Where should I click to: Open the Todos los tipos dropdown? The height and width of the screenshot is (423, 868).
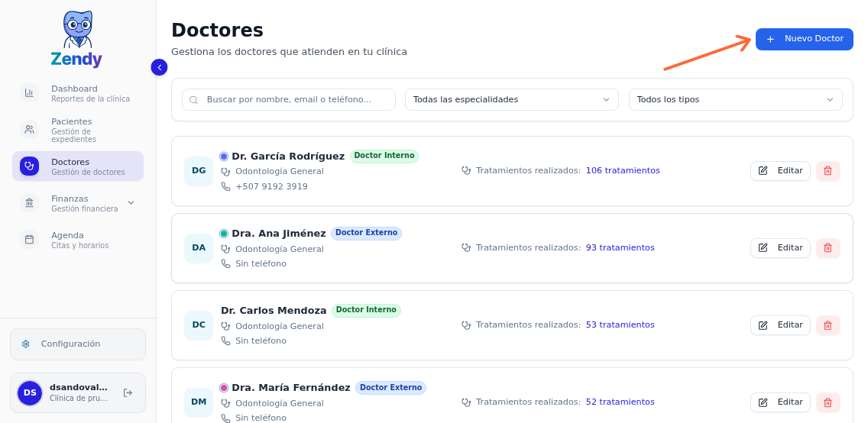[x=735, y=99]
